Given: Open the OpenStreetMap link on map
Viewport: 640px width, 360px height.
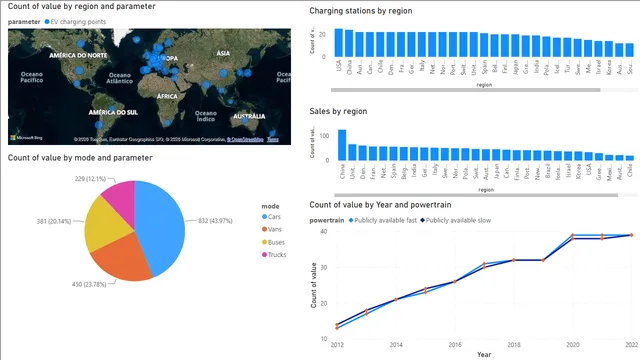Looking at the screenshot, I should point(245,140).
